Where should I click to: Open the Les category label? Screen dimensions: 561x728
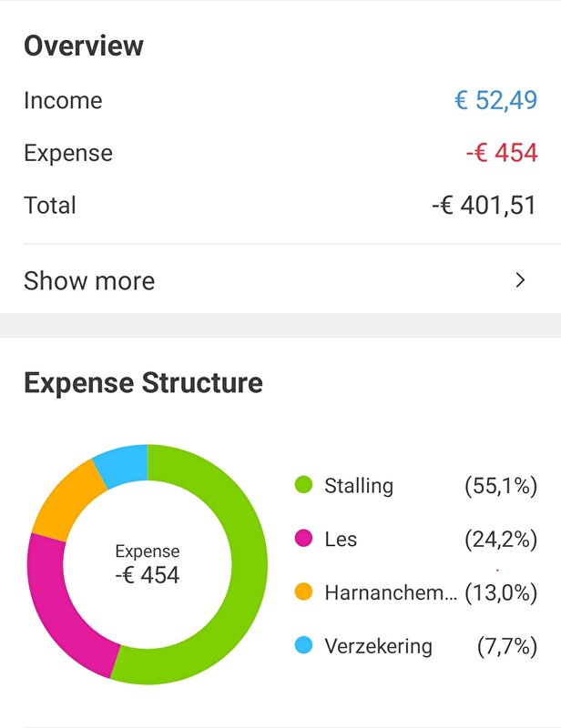tap(341, 539)
